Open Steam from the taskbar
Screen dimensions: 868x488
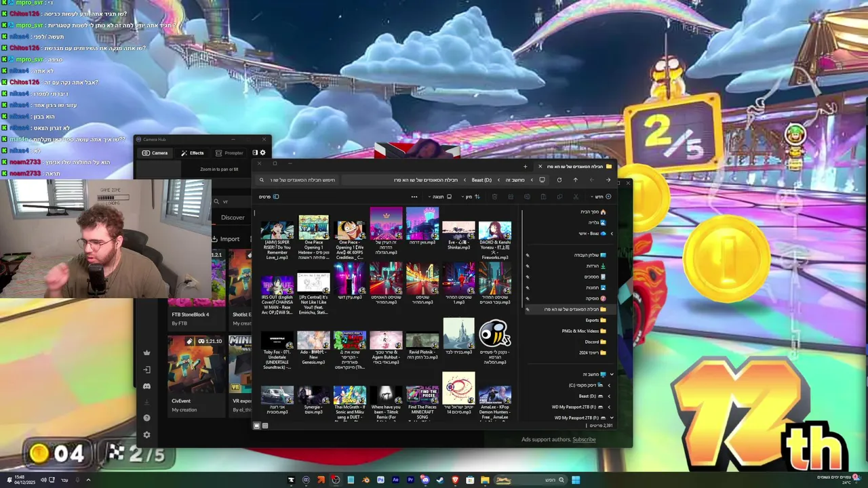click(x=440, y=480)
